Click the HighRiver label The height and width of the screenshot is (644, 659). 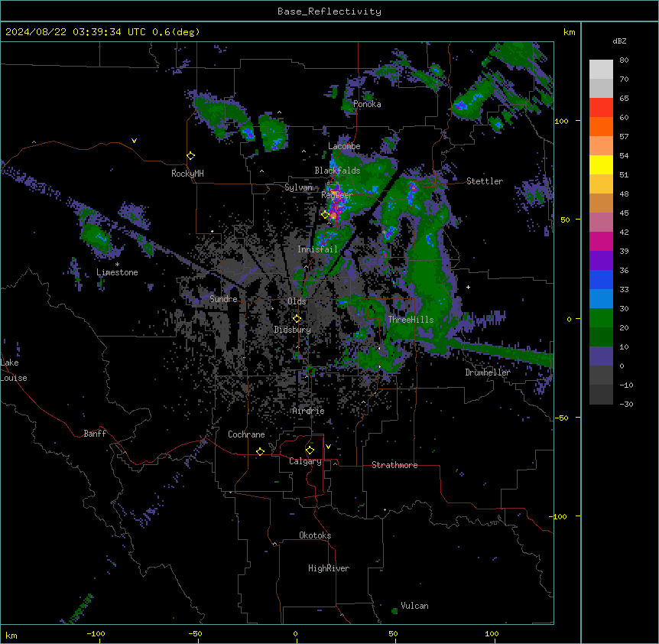pyautogui.click(x=329, y=568)
